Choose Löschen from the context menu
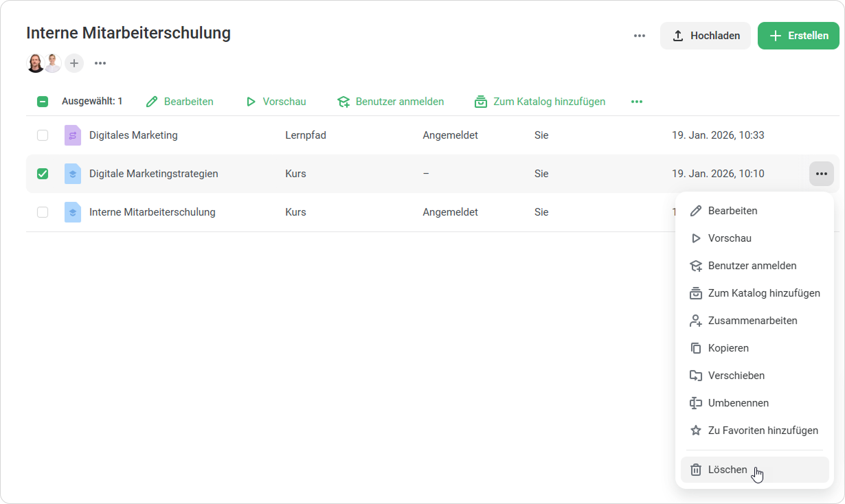845x504 pixels. click(x=728, y=470)
